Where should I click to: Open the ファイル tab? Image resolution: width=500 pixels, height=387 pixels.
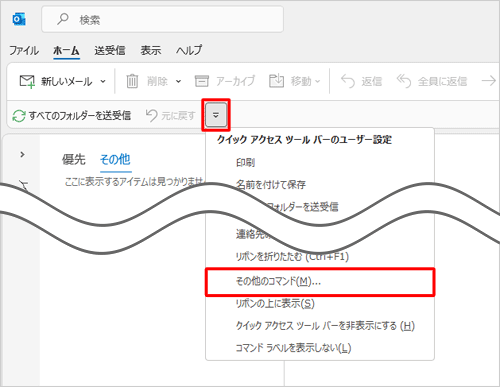(x=24, y=51)
